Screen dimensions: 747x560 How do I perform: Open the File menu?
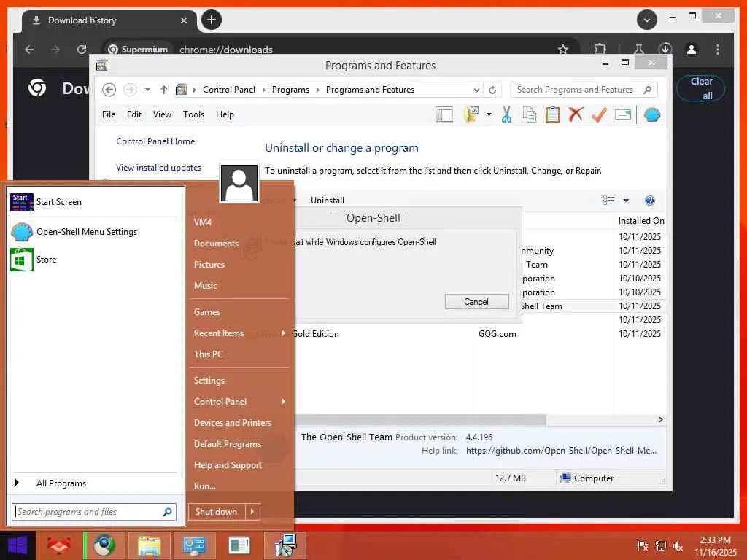(x=109, y=114)
